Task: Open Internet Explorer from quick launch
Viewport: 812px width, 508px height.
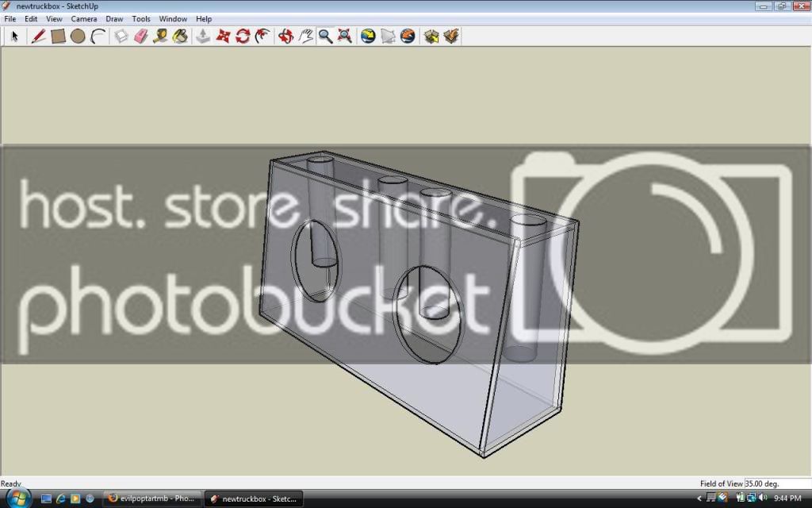Action: click(60, 498)
